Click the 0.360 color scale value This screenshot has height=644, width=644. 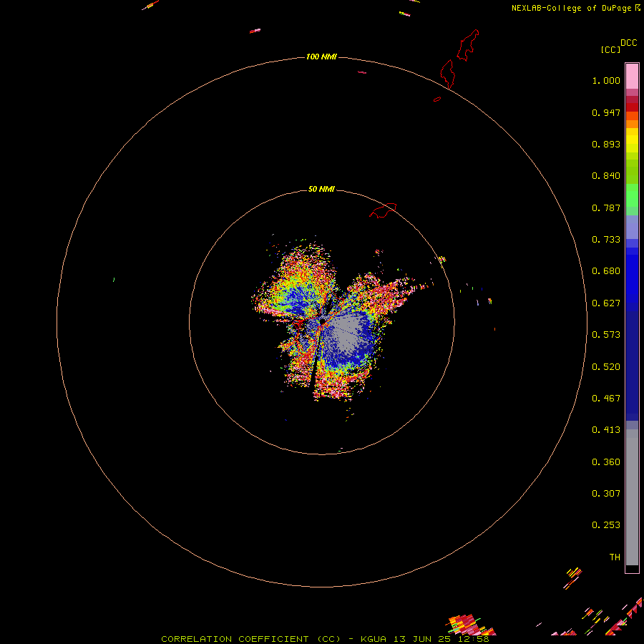coord(606,462)
